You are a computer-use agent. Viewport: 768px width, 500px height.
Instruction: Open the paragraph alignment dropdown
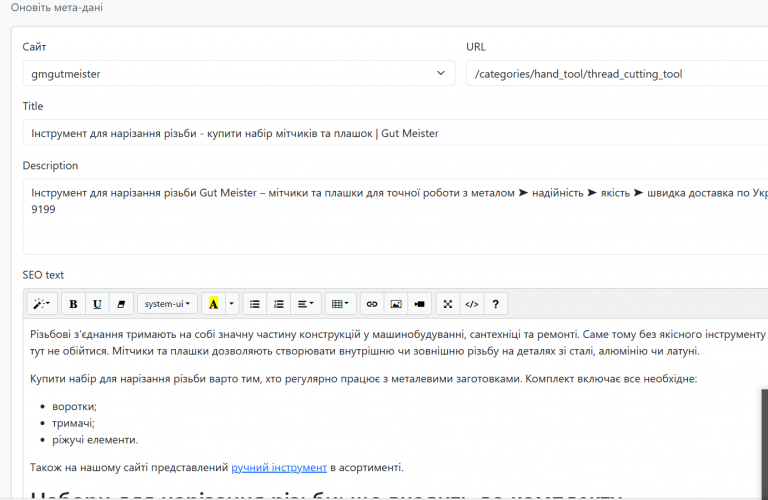tap(306, 304)
